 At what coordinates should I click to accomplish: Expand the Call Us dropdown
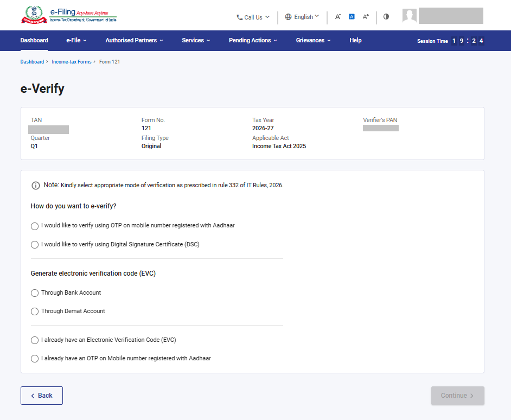[253, 17]
